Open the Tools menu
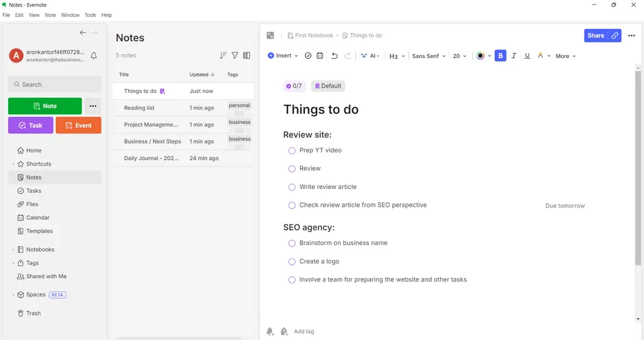Viewport: 644px width, 340px height. pyautogui.click(x=90, y=15)
